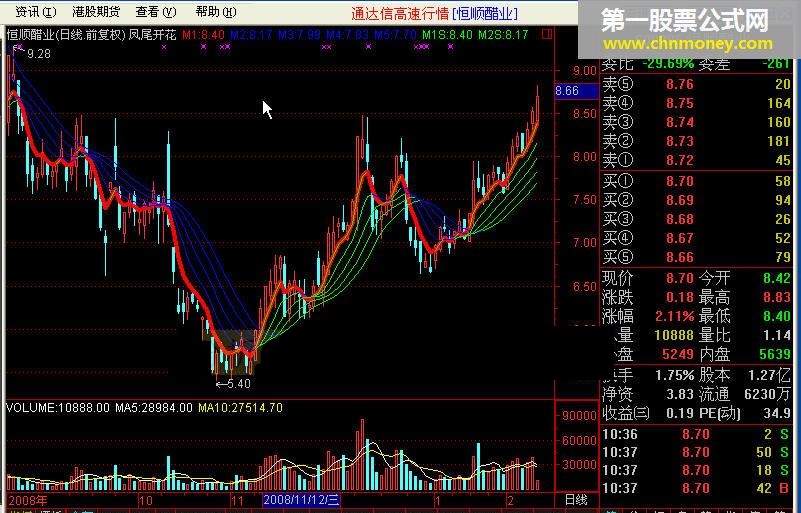
Task: Select the 10:36 trade tick row
Action: pyautogui.click(x=695, y=435)
